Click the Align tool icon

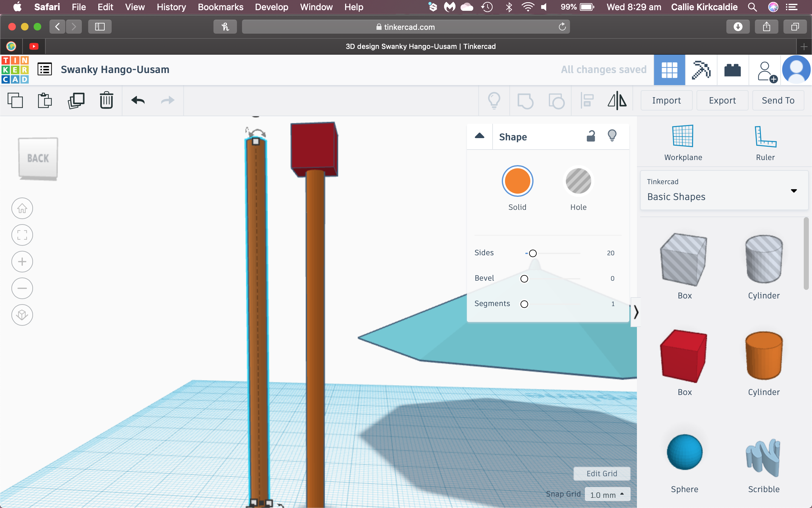587,100
